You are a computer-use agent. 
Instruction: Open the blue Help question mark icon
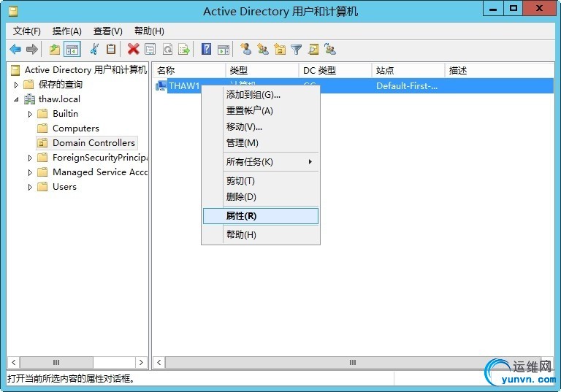207,49
